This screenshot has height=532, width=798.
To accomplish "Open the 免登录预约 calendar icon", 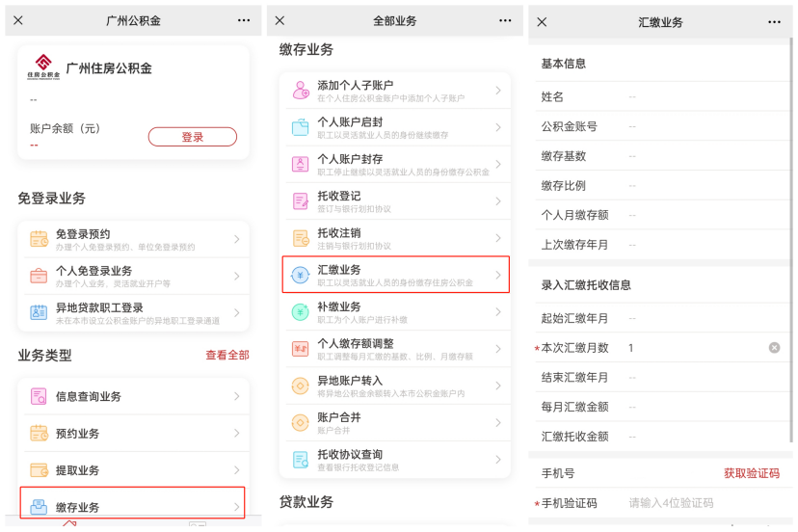I will (x=40, y=239).
